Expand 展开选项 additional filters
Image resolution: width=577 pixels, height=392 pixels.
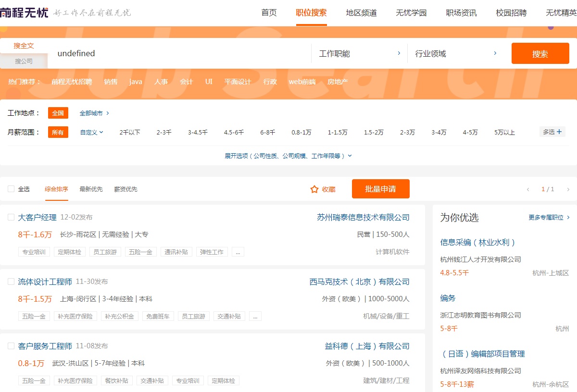[288, 156]
